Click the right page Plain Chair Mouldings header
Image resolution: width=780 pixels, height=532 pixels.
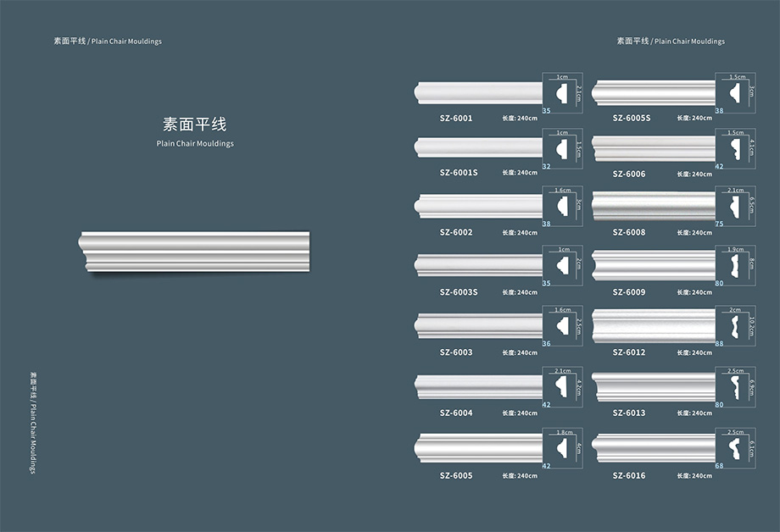(671, 42)
